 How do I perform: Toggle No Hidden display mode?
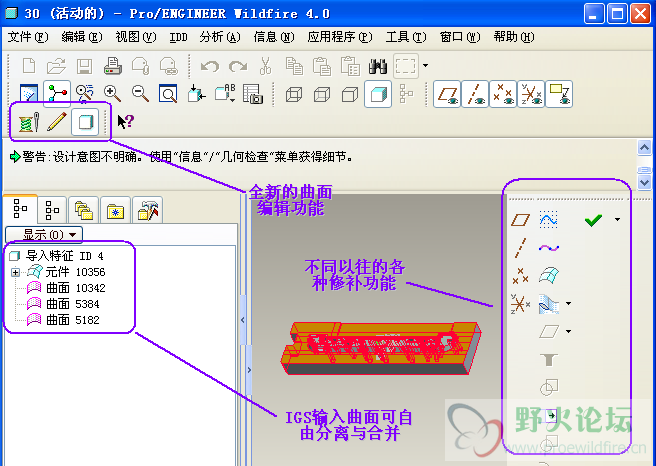350,94
